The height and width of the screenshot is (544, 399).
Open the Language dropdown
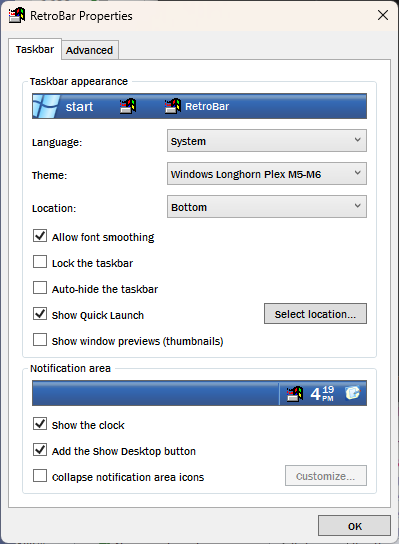[x=266, y=141]
